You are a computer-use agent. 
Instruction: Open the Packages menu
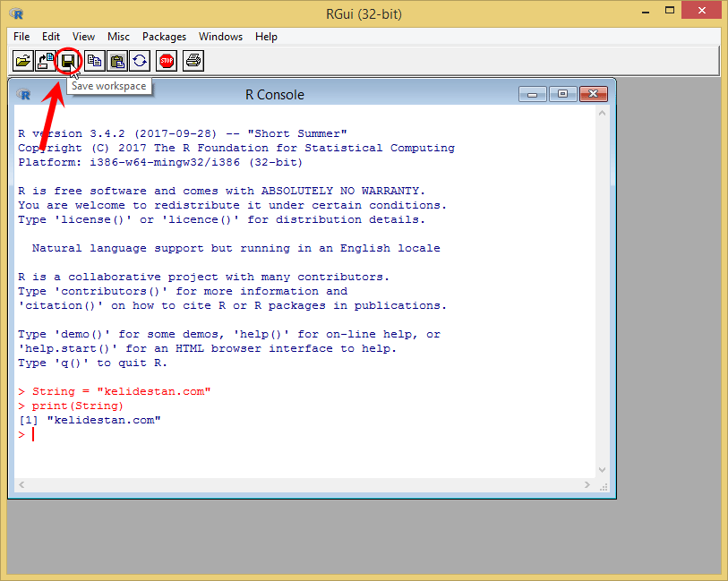pos(164,37)
